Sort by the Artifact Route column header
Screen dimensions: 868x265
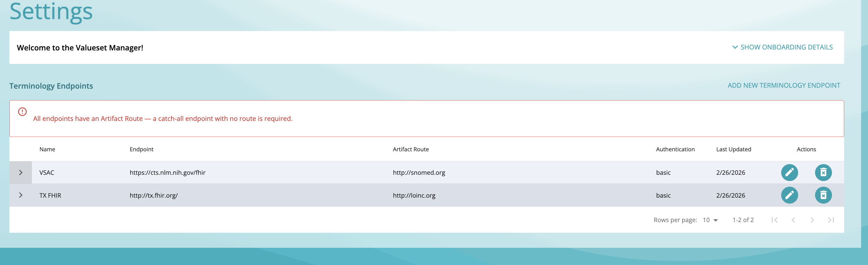pyautogui.click(x=410, y=149)
